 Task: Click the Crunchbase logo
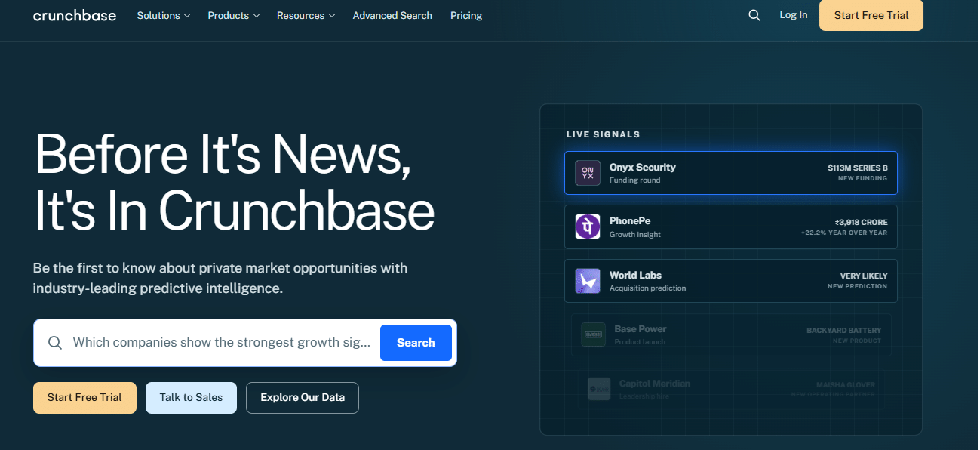[x=75, y=15]
